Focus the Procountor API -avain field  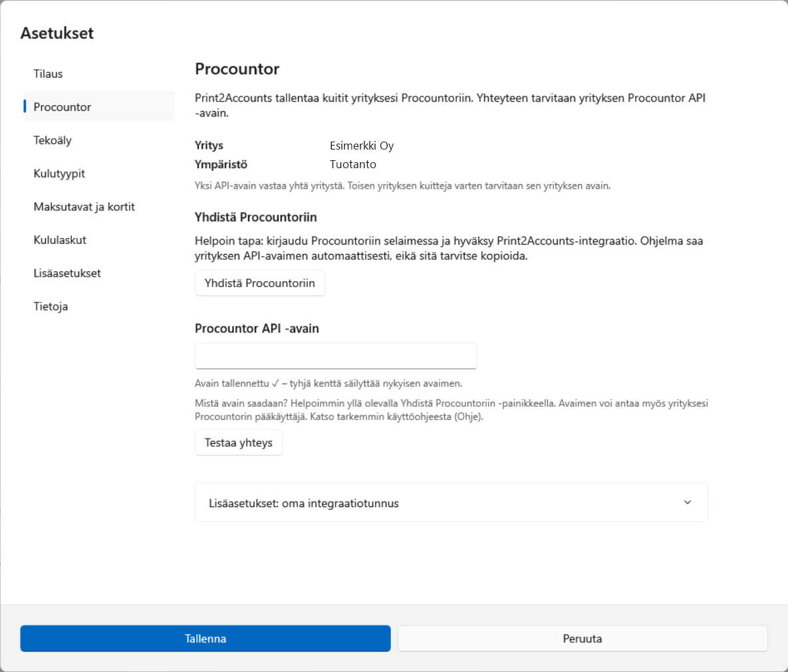(x=336, y=356)
